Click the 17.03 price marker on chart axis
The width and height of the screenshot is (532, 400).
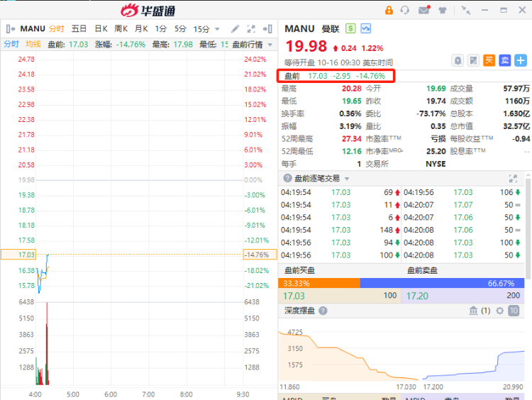[18, 255]
